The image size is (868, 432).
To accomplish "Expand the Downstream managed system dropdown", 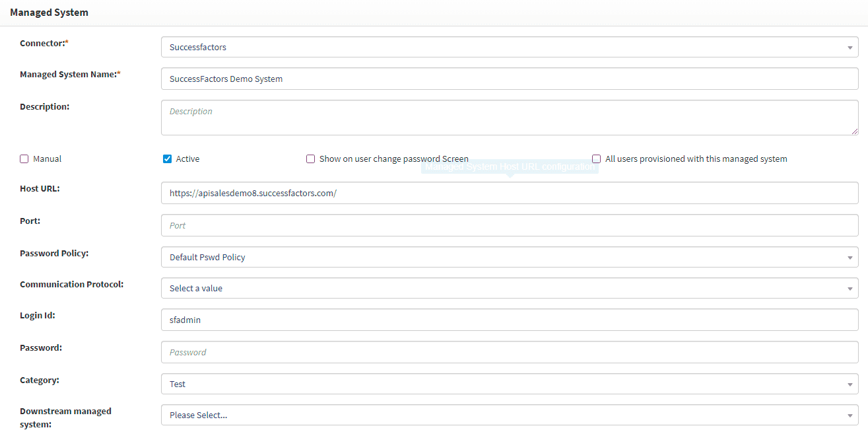I will (x=508, y=415).
